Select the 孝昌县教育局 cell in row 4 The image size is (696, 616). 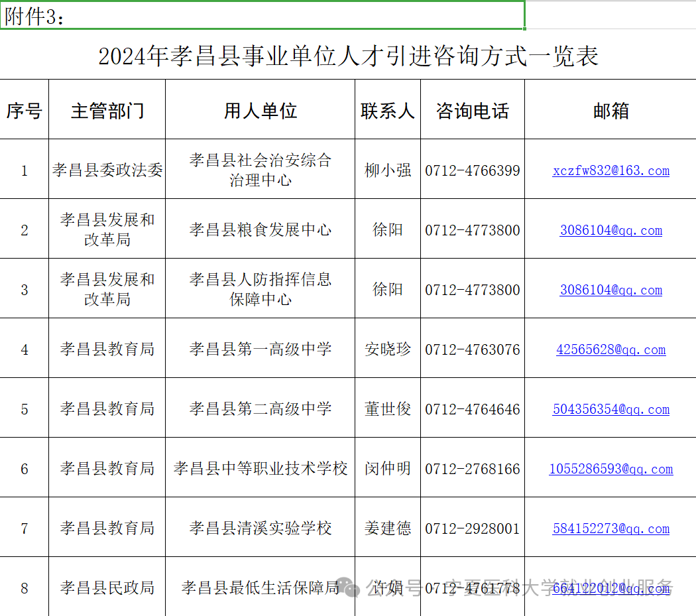point(107,348)
